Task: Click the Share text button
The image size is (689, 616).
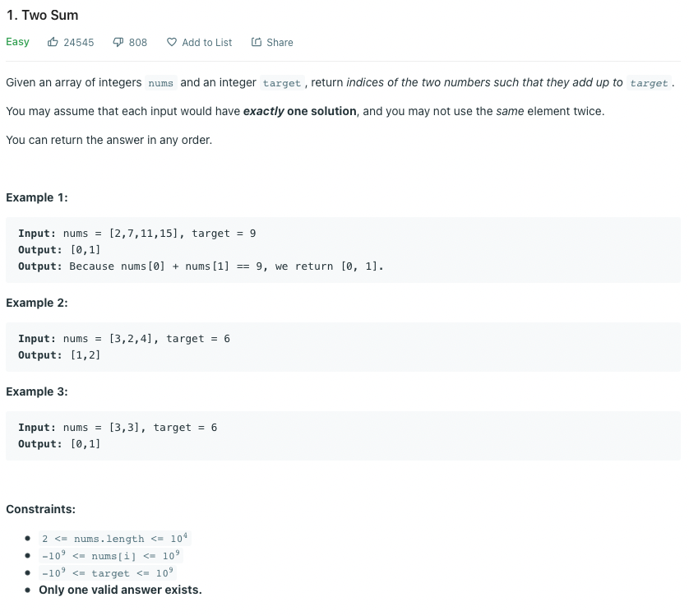Action: click(x=280, y=43)
